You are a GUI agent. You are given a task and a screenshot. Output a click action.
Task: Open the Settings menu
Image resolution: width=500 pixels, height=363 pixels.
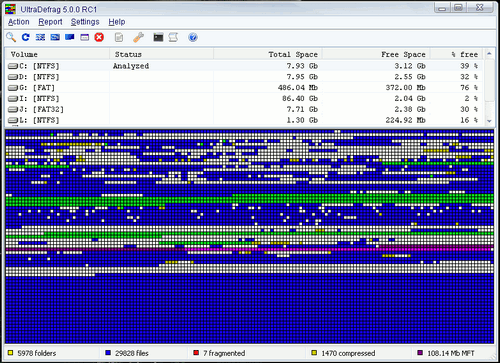click(85, 22)
